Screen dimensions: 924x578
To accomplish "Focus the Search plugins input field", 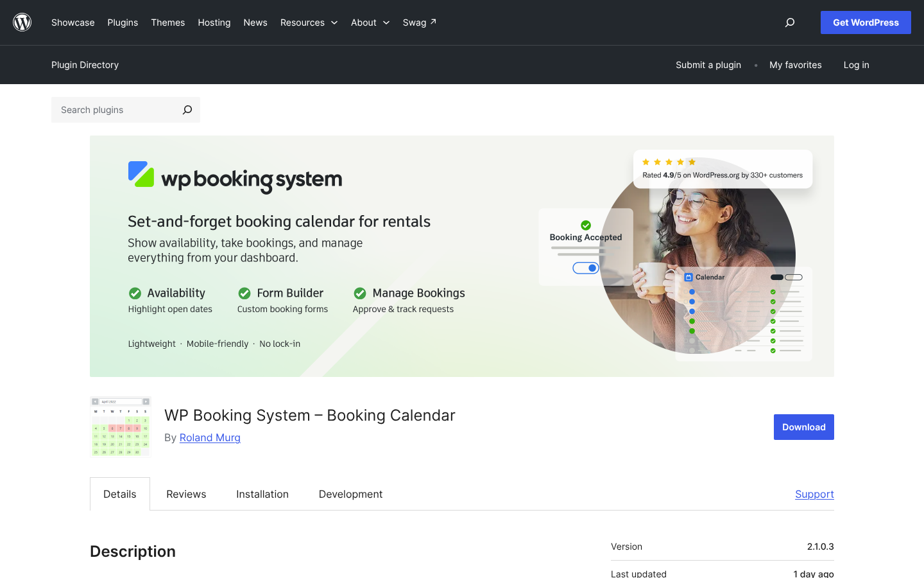I will point(114,110).
